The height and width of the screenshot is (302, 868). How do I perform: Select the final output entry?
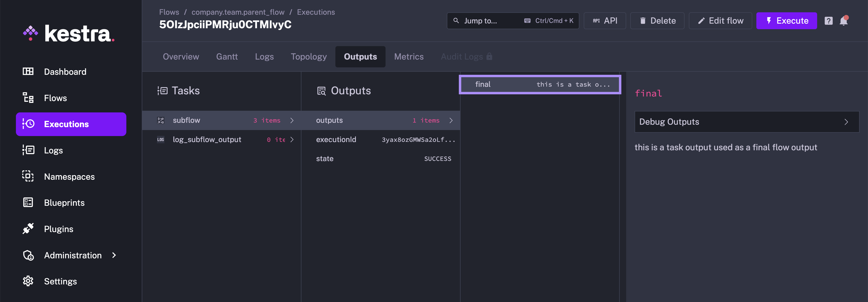(x=539, y=84)
